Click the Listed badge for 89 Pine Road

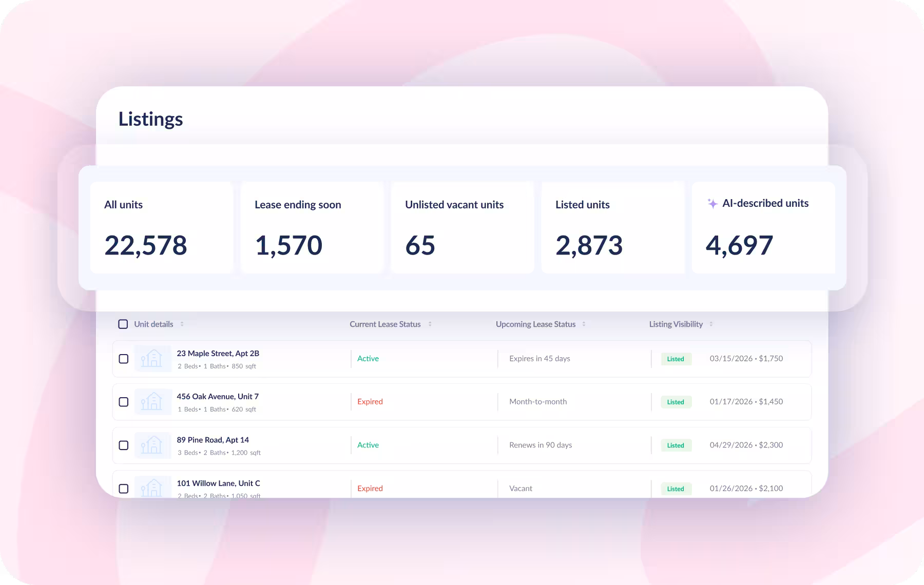[676, 445]
